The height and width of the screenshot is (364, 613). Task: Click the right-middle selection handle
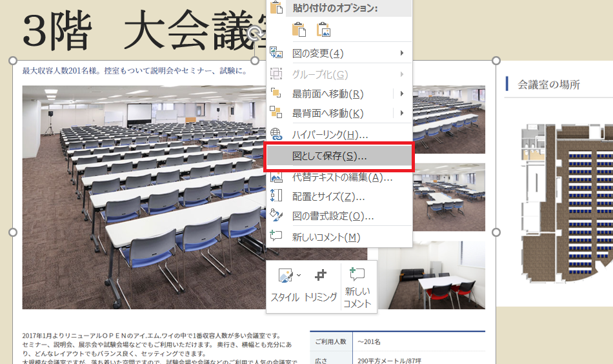(496, 232)
